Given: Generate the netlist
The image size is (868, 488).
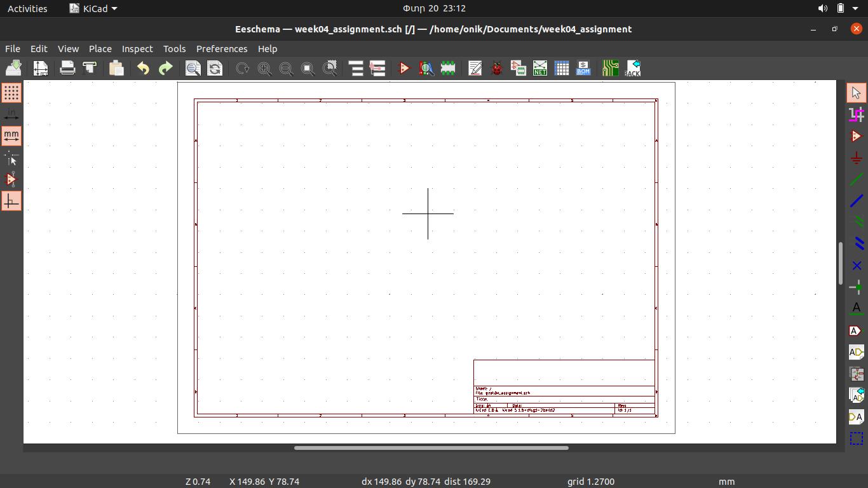Looking at the screenshot, I should (x=540, y=68).
